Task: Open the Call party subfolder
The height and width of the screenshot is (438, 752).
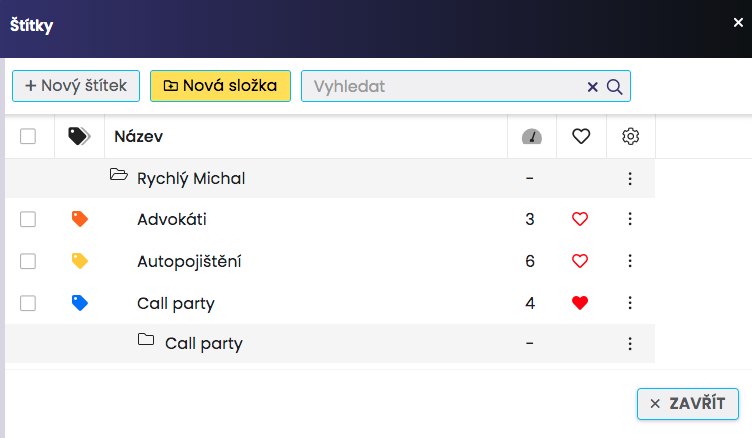Action: point(146,342)
